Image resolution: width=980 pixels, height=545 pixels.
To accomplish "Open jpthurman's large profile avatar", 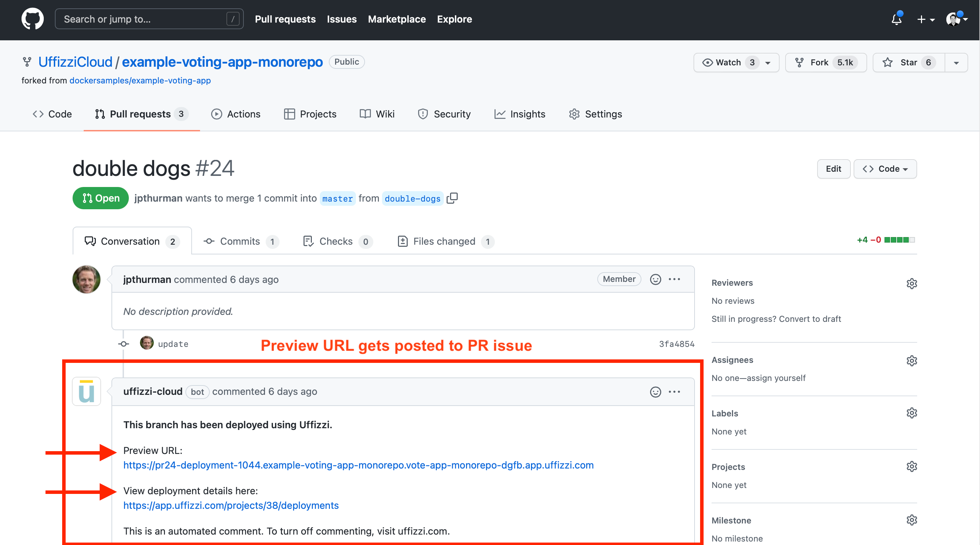I will [x=86, y=279].
